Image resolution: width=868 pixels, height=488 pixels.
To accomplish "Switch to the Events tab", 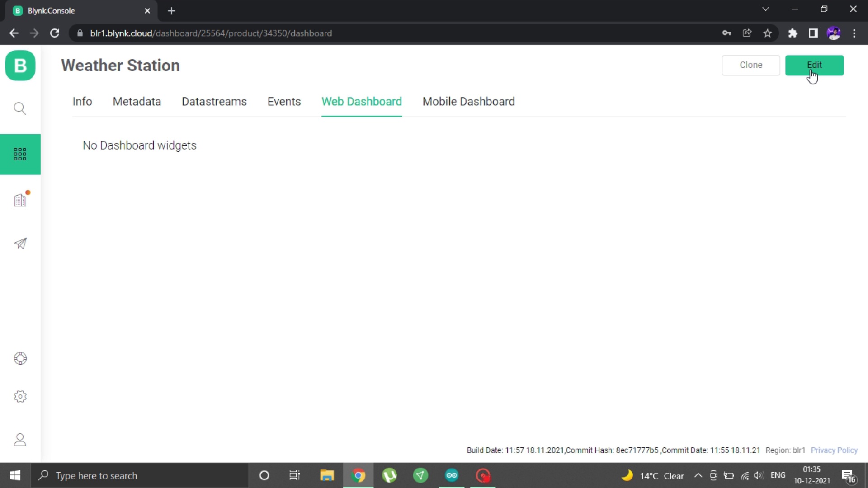I will pos(284,102).
